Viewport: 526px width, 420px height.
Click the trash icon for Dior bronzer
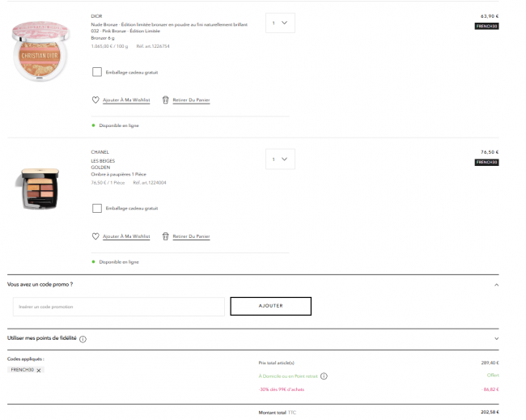point(165,100)
